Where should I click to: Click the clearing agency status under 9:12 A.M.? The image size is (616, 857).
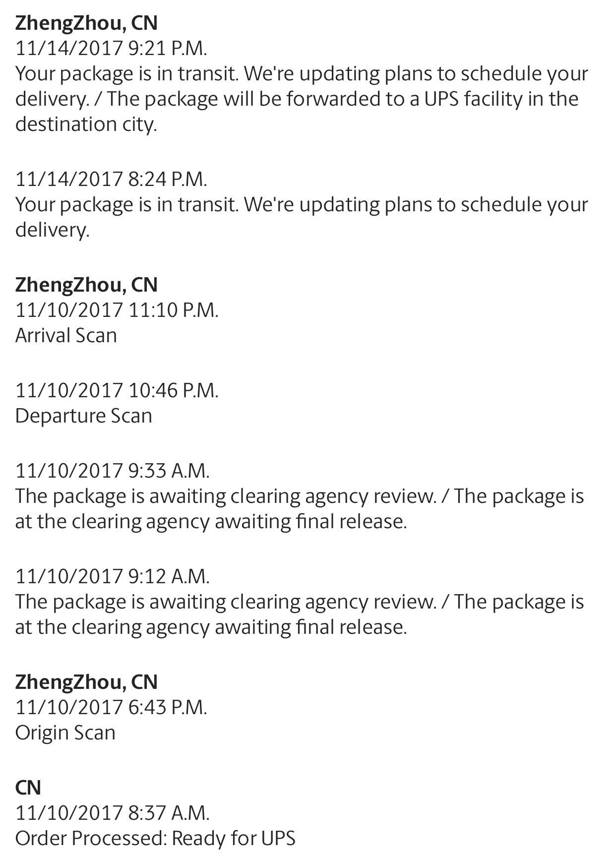coord(299,614)
